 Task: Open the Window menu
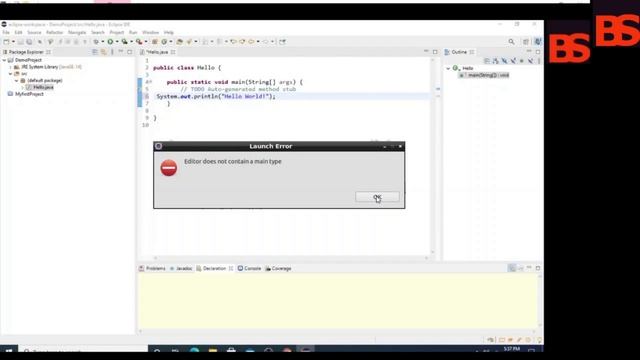(150, 32)
